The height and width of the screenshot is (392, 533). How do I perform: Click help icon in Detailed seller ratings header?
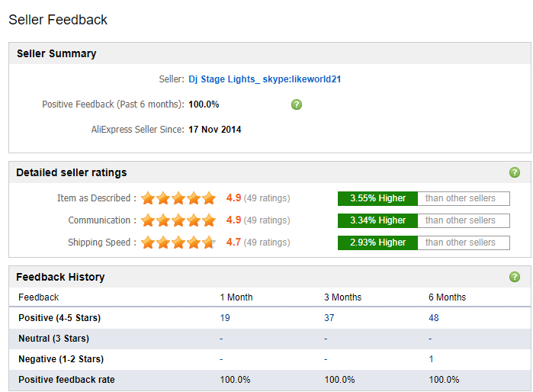pyautogui.click(x=515, y=172)
